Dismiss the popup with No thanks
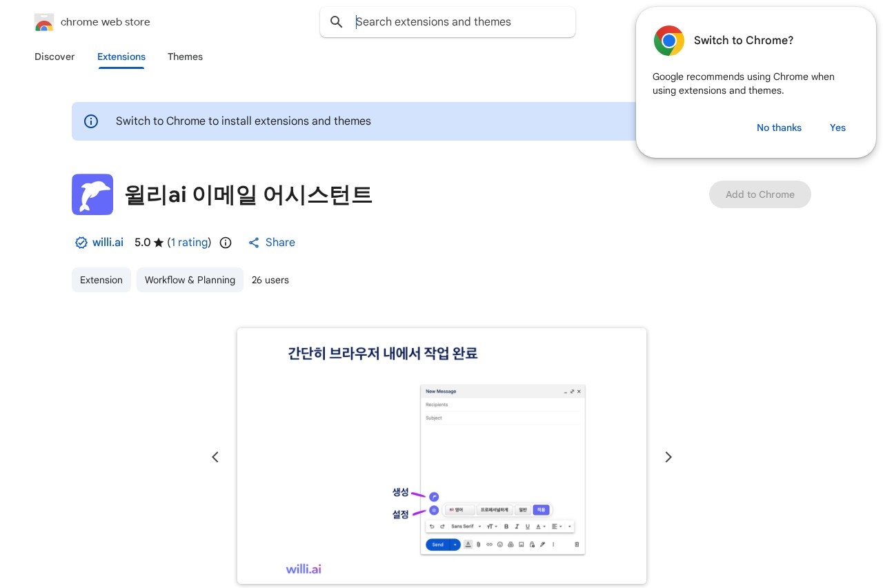Image resolution: width=883 pixels, height=588 pixels. (x=779, y=128)
